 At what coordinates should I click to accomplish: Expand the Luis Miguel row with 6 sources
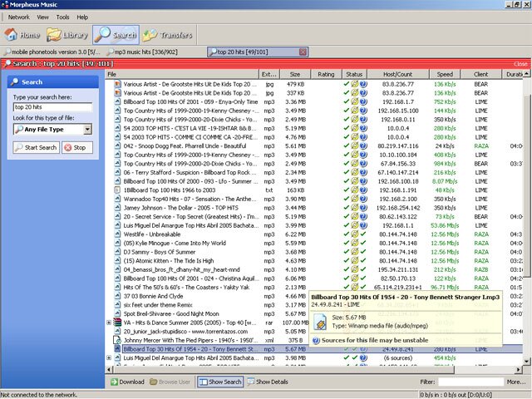point(109,357)
